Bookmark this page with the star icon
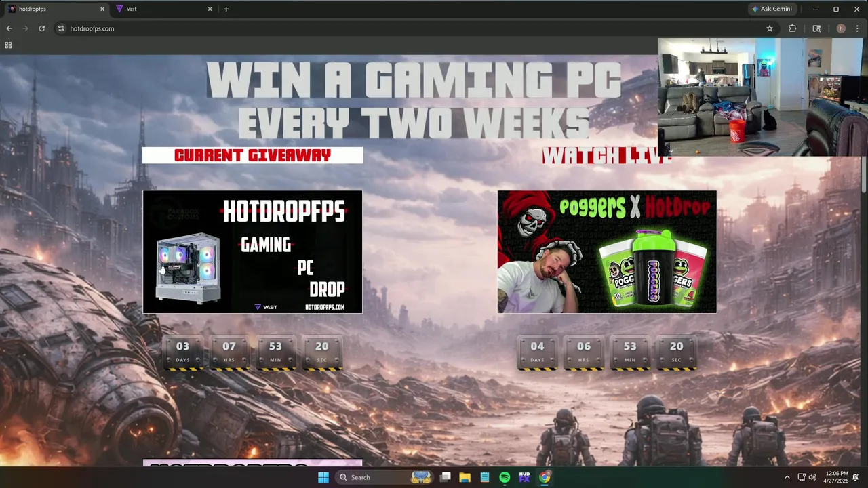Screen dimensions: 868x488 (x=770, y=28)
